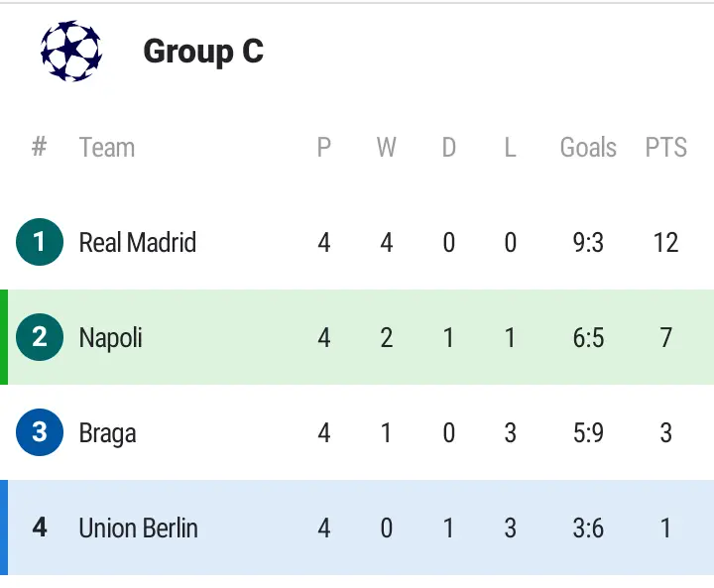Click Real Madrid's 12 points value
This screenshot has width=714, height=588.
665,242
